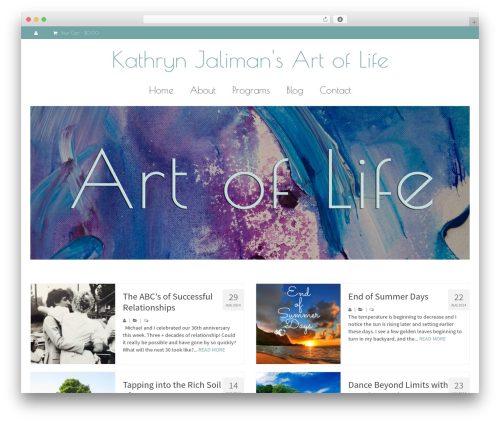Click the yellow minimize window button
The image size is (500, 423).
tap(36, 20)
